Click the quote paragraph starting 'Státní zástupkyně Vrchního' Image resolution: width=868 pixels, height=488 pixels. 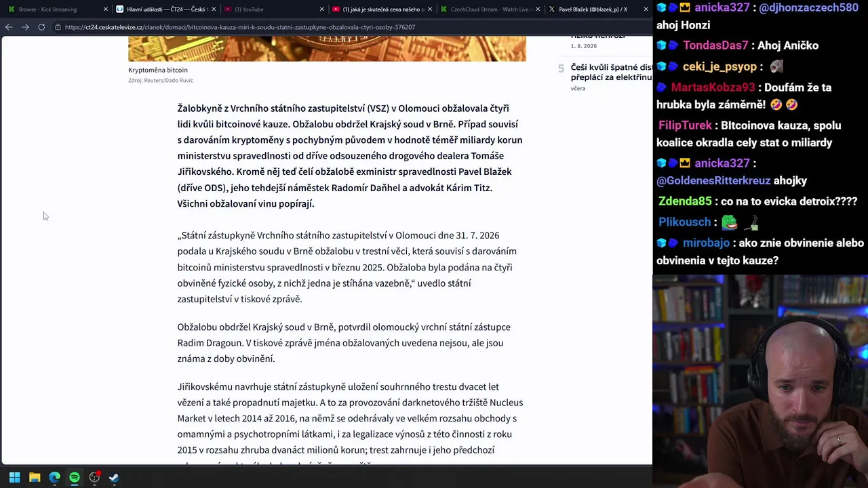(347, 267)
